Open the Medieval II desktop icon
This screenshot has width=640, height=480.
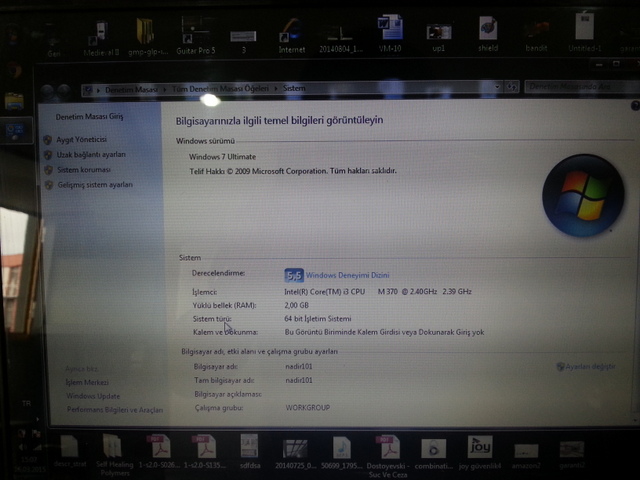click(100, 35)
